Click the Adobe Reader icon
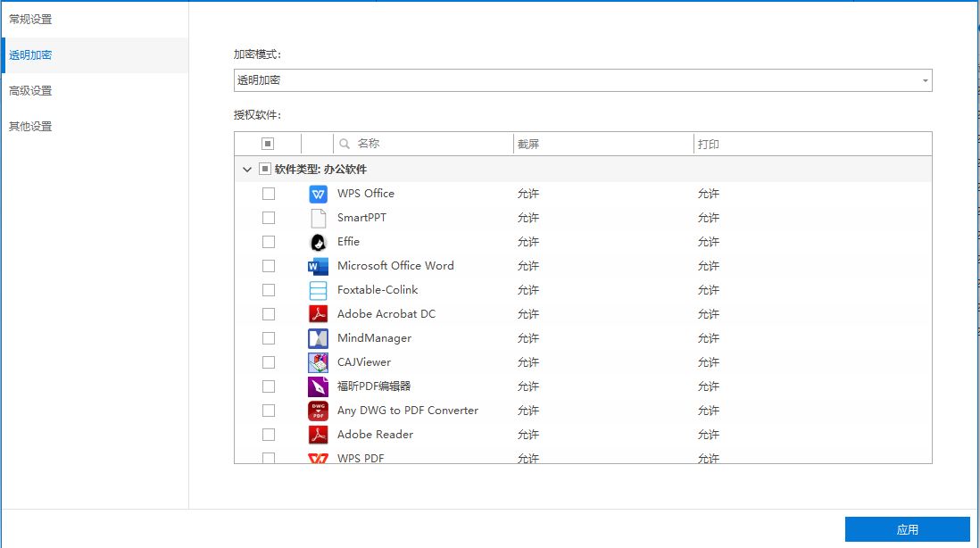Image resolution: width=980 pixels, height=548 pixels. coord(318,435)
